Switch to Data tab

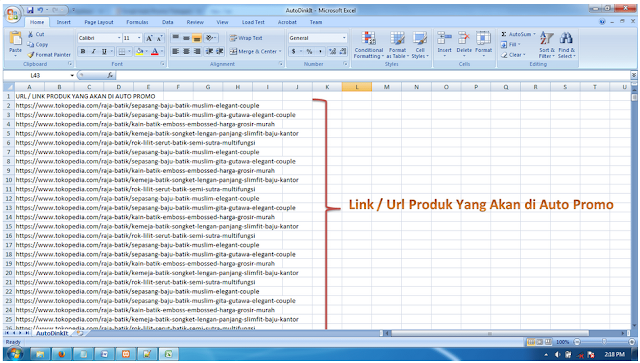coord(167,22)
